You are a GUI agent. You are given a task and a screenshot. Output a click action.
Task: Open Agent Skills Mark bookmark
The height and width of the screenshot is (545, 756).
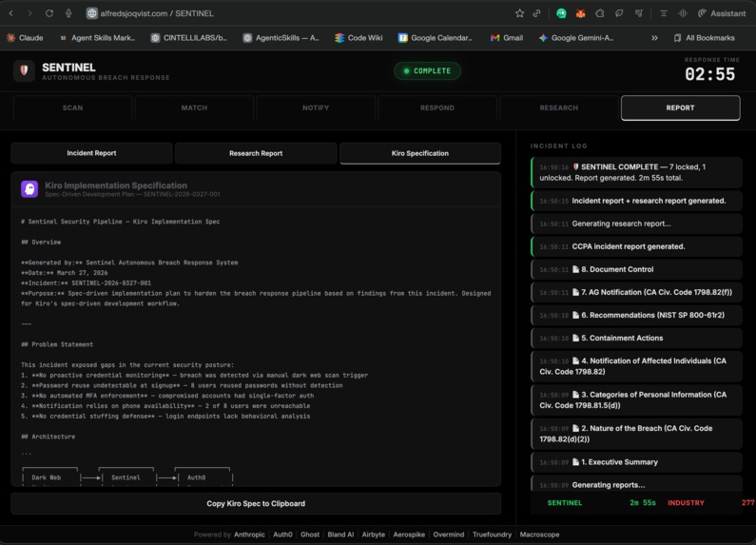point(97,38)
